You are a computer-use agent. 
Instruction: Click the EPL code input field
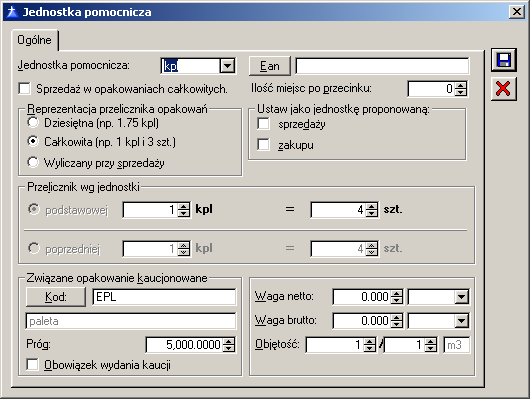(x=164, y=297)
